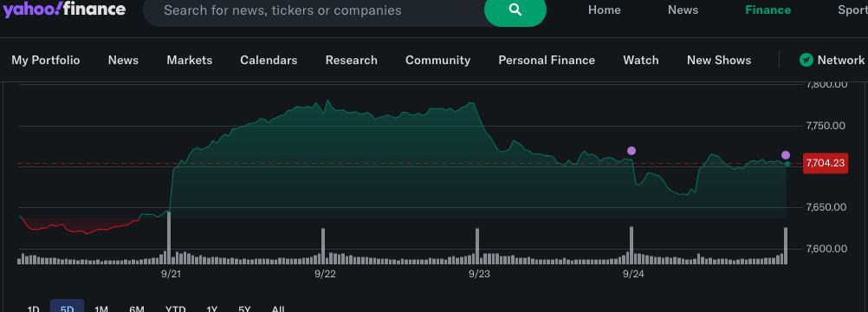The height and width of the screenshot is (312, 868).
Task: Select the 1M chart range
Action: (101, 309)
